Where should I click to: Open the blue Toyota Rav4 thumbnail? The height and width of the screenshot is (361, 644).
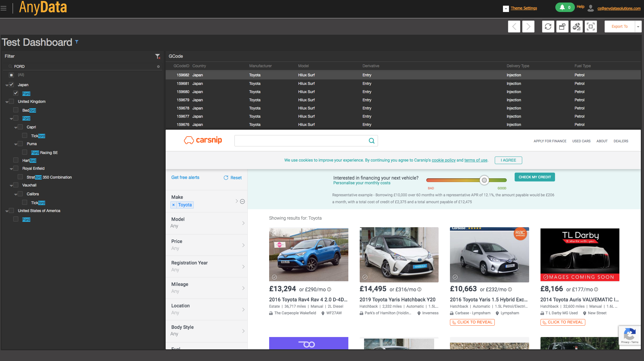point(309,254)
